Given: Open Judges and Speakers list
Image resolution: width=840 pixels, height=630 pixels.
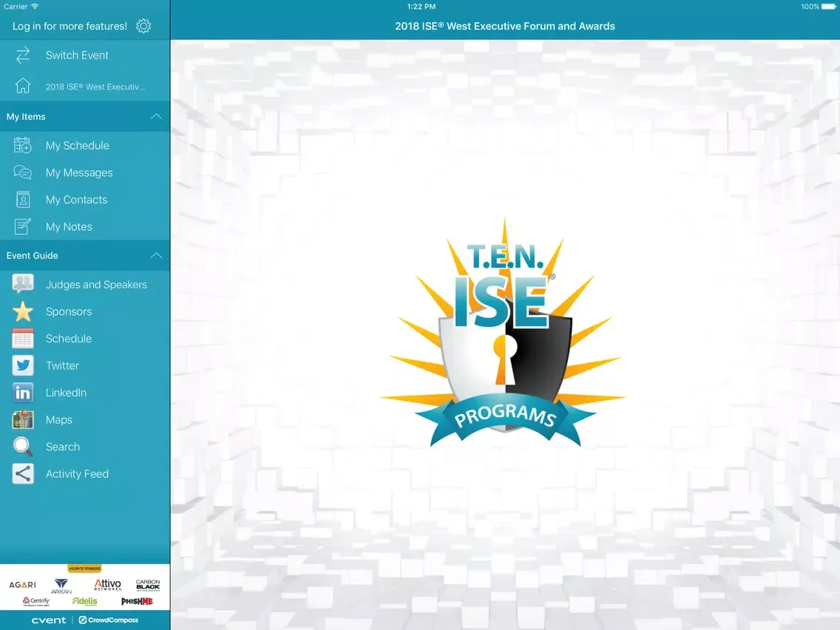Looking at the screenshot, I should pyautogui.click(x=85, y=285).
